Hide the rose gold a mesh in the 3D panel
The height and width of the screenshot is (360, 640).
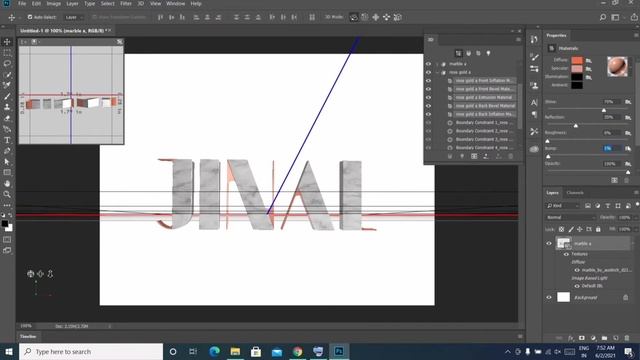pos(428,72)
